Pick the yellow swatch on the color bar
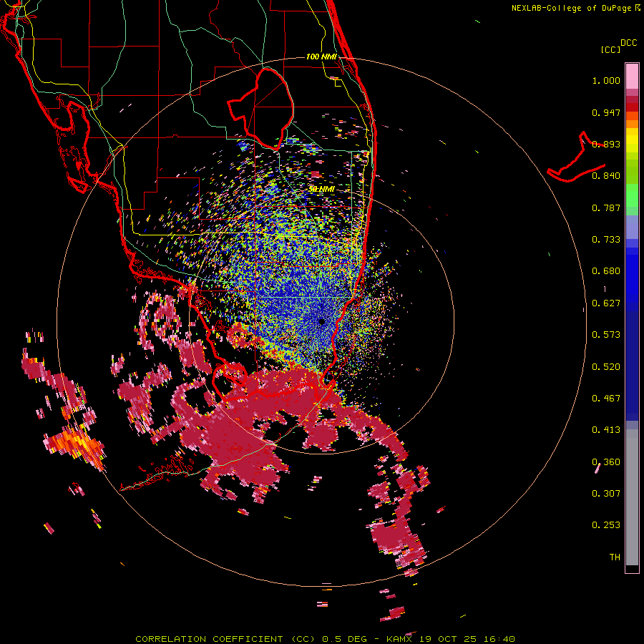The width and height of the screenshot is (644, 644). 632,140
